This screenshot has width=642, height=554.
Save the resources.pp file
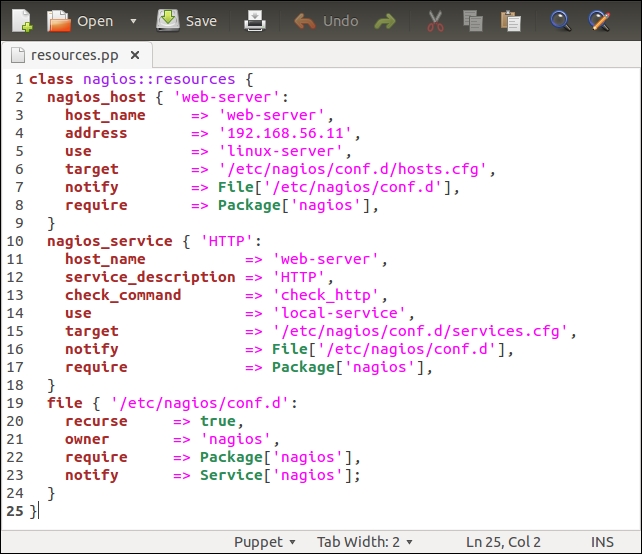[187, 21]
